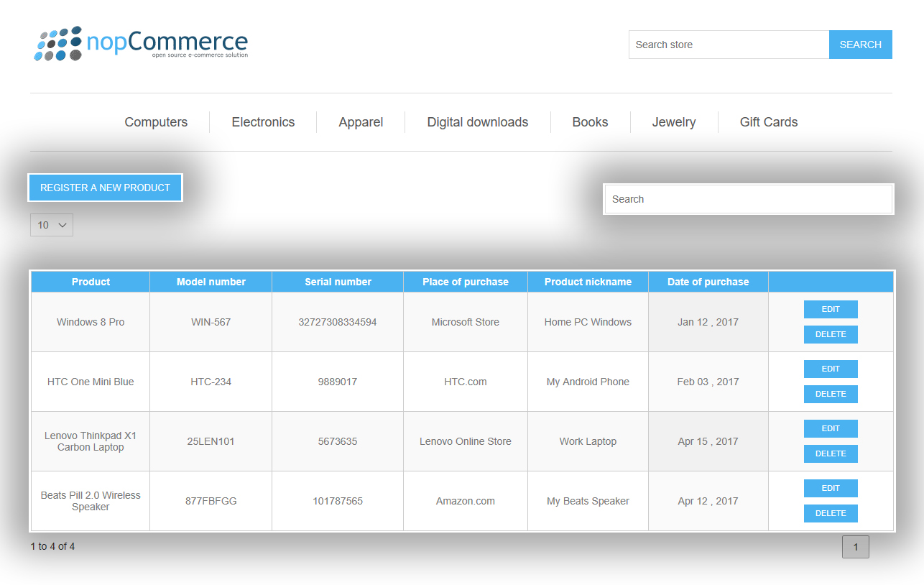The height and width of the screenshot is (585, 924).
Task: Click model number 877FBFGG
Action: (x=211, y=501)
